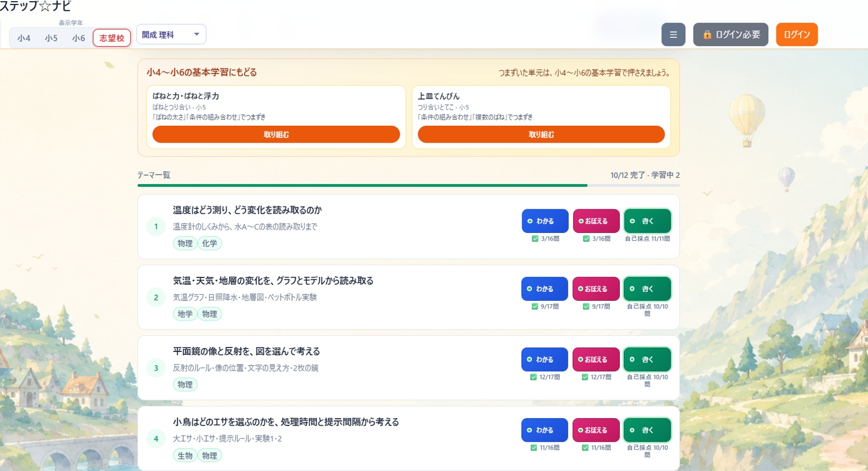
Task: Select the 志望校 tab
Action: pos(112,38)
